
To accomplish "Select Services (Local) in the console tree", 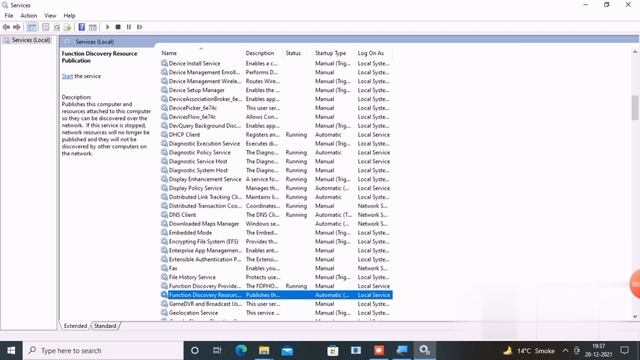I will (31, 40).
